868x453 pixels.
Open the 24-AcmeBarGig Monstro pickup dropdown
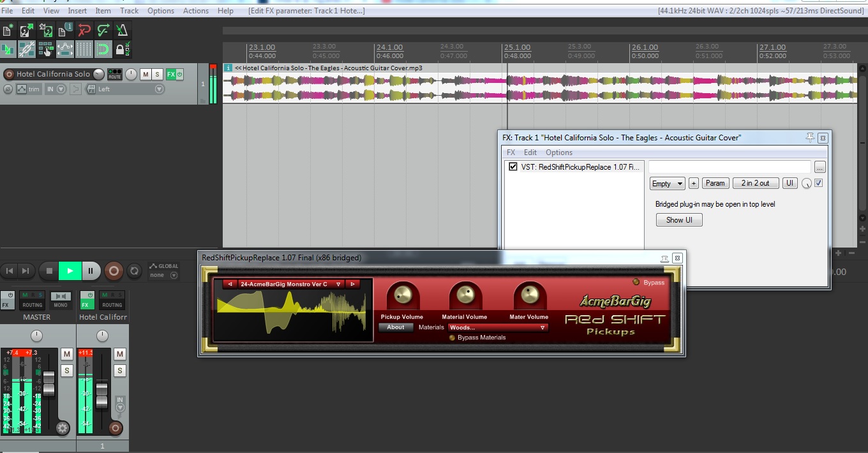tap(290, 284)
